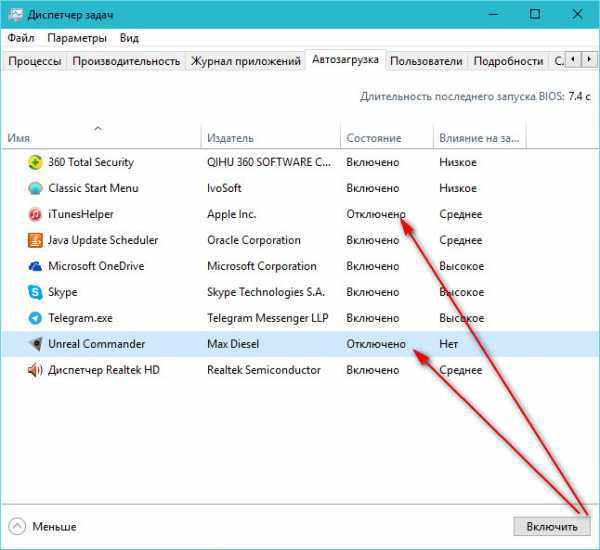
Task: Select the Автозагрузка tab
Action: (x=346, y=60)
